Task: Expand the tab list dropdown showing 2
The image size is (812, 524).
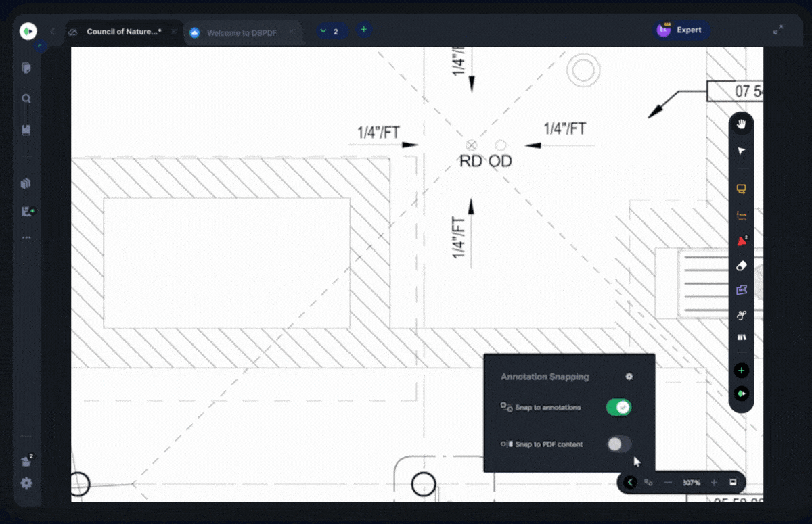Action: pos(332,30)
